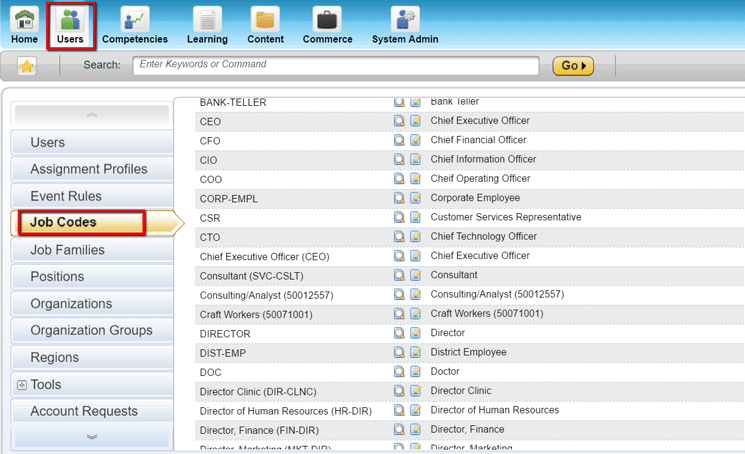Open Account Requests in the sidebar

(x=84, y=411)
